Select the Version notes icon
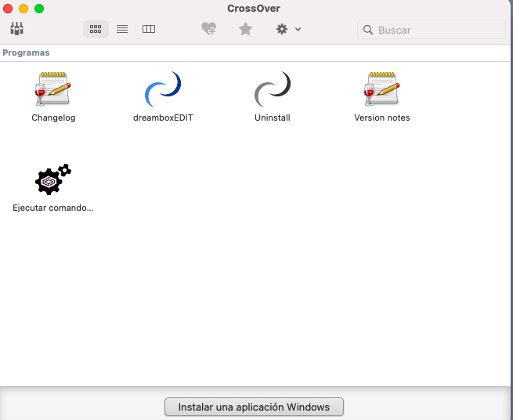Image resolution: width=513 pixels, height=420 pixels. point(382,89)
